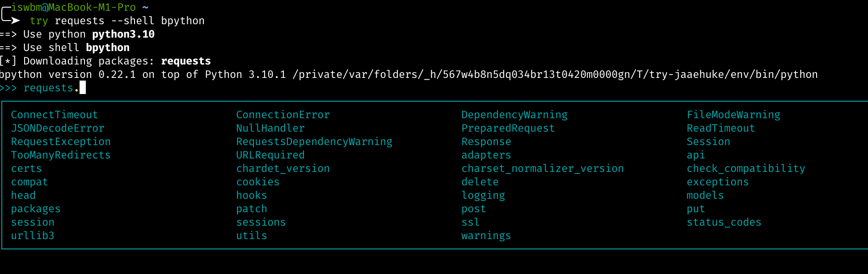Click the python env path in version line

555,75
